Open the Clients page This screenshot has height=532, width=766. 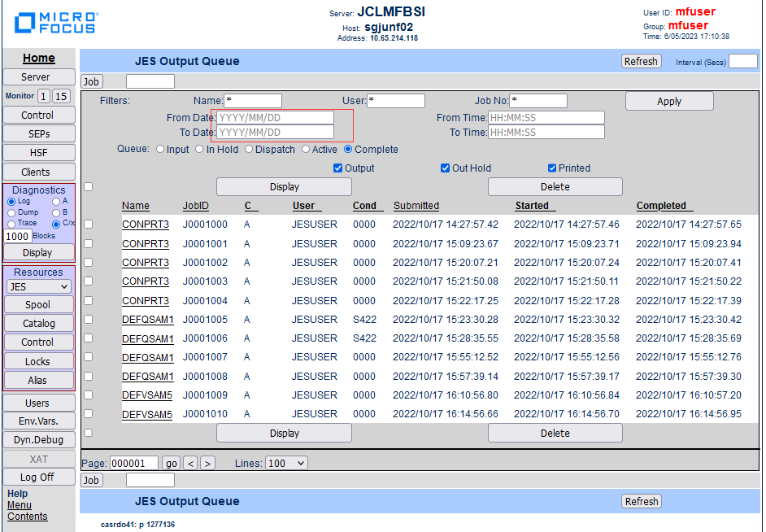tap(39, 172)
